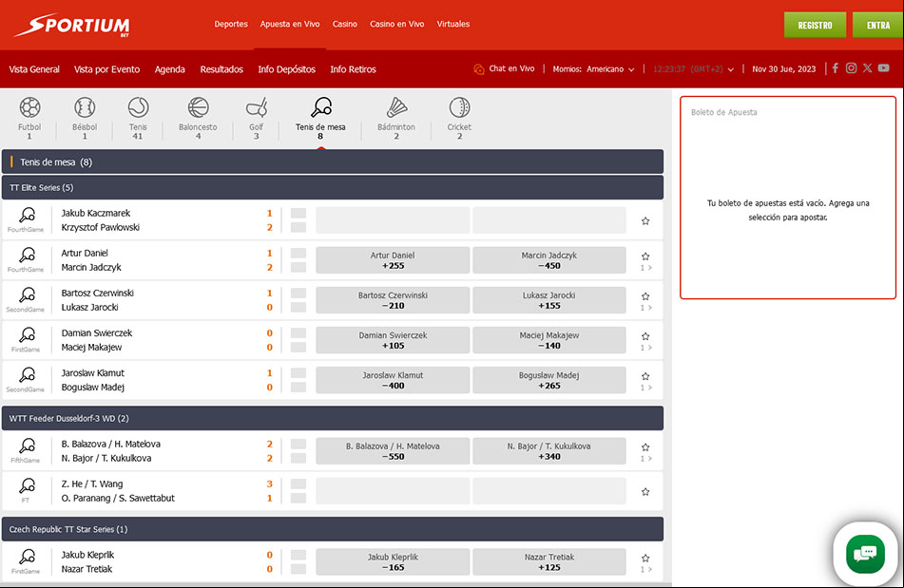This screenshot has width=904, height=588.
Task: Favorite the Klamut vs Madej match star
Action: pyautogui.click(x=645, y=376)
